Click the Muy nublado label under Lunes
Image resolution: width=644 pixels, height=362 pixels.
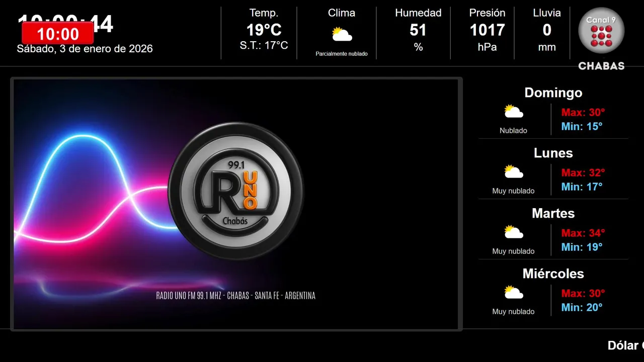(x=514, y=191)
